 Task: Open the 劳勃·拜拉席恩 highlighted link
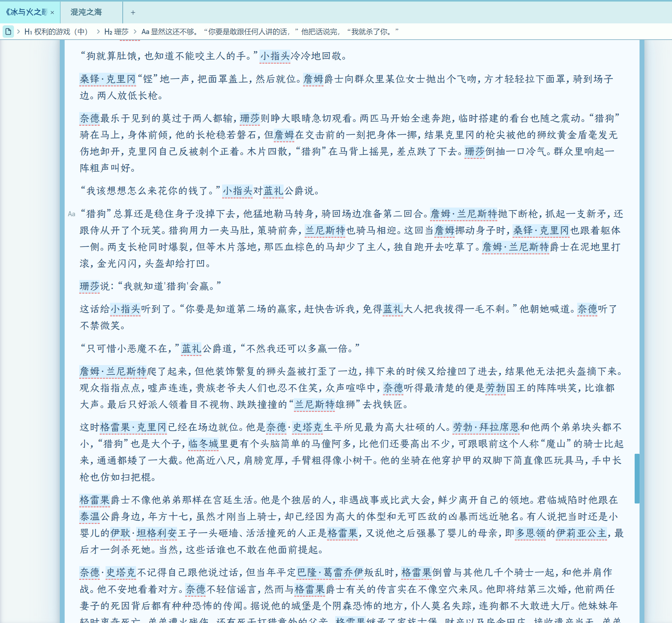pyautogui.click(x=486, y=427)
